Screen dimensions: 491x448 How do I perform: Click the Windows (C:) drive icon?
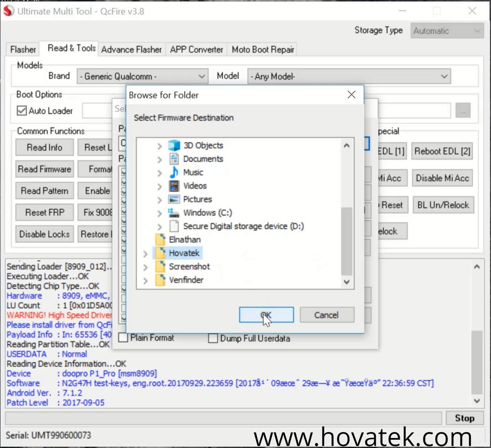point(173,212)
